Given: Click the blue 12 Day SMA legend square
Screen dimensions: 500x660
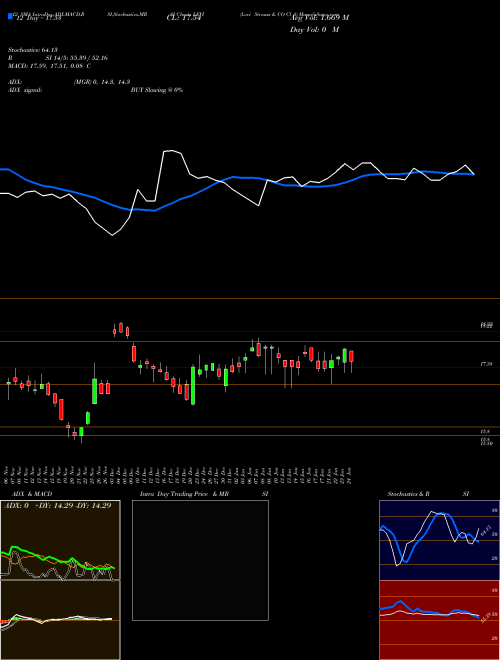Looking at the screenshot, I should (10, 17).
